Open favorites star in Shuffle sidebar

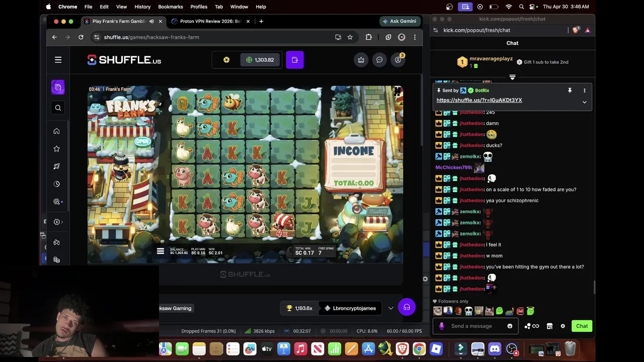tap(56, 149)
